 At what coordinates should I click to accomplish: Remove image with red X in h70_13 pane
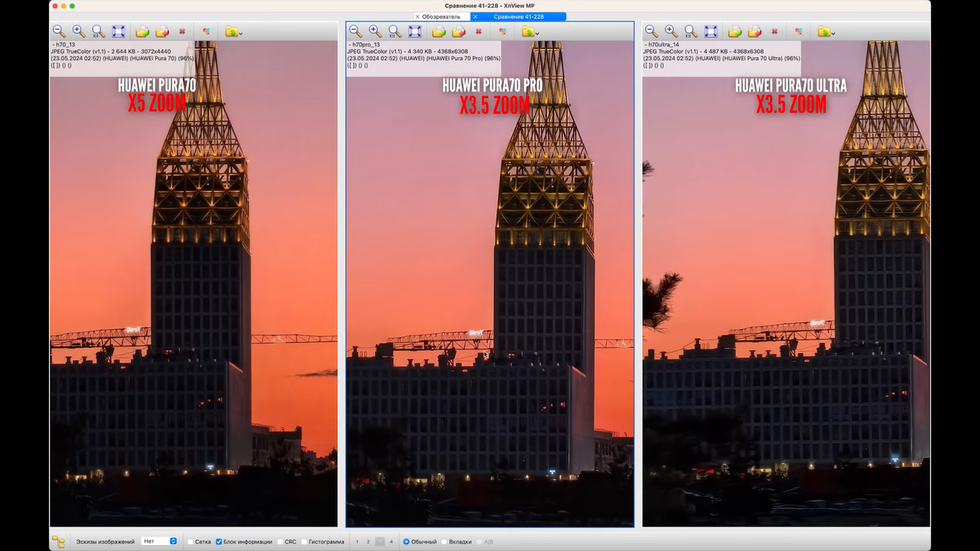click(182, 31)
